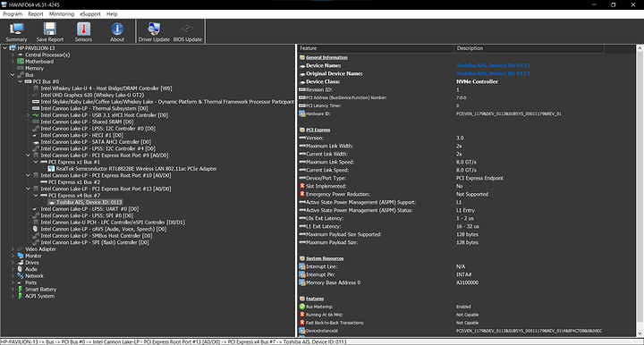Select the Video Adapter node
Viewport: 644px width, 345px height.
(x=40, y=249)
